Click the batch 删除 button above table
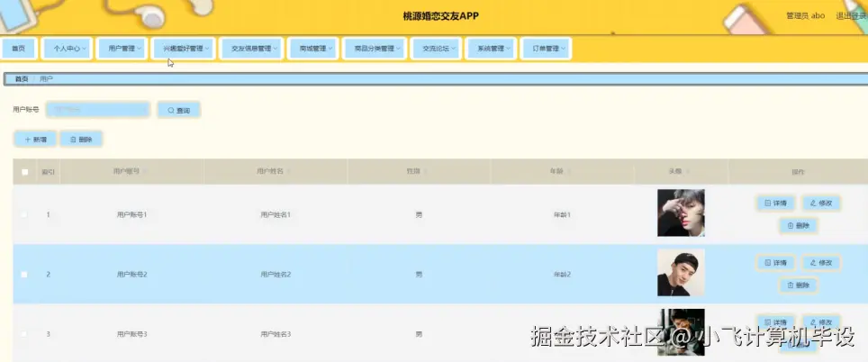This screenshot has height=362, width=868. click(81, 140)
